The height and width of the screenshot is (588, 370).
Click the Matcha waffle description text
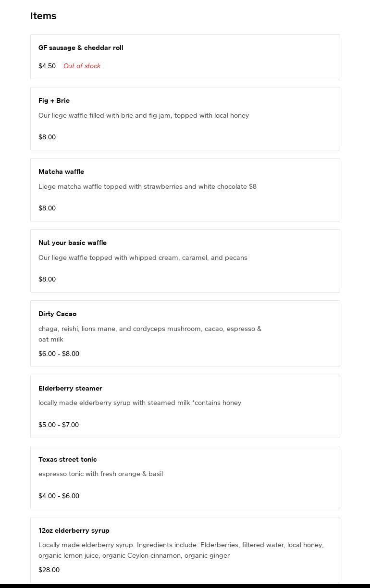[148, 186]
